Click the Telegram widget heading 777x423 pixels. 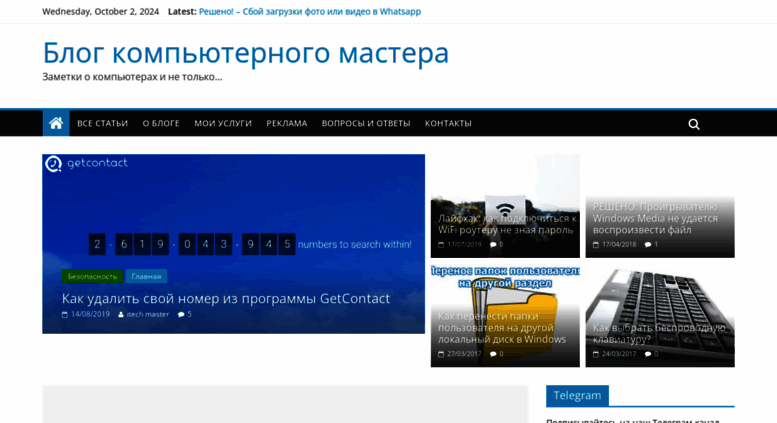(x=577, y=395)
